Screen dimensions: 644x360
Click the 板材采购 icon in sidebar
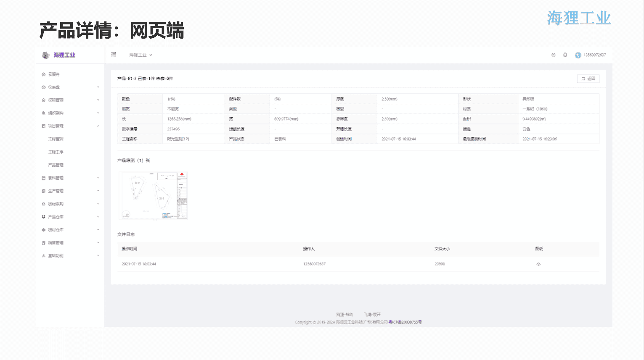(43, 204)
